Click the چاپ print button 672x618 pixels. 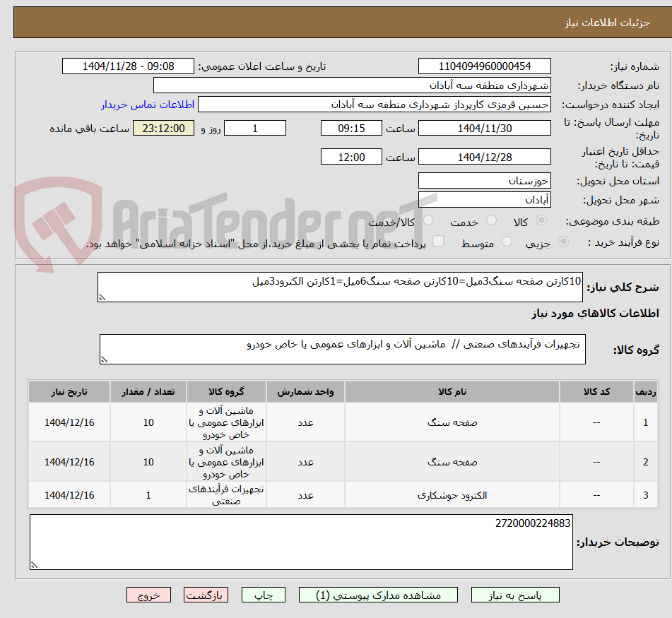[263, 595]
